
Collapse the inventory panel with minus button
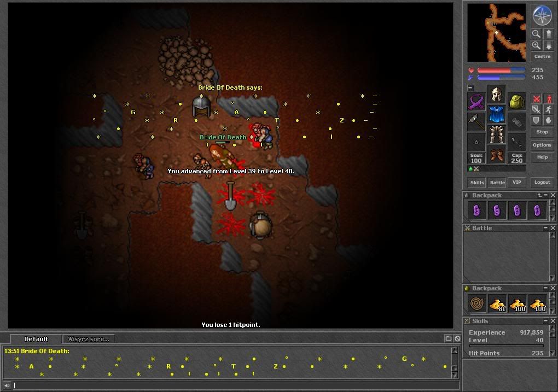click(470, 87)
